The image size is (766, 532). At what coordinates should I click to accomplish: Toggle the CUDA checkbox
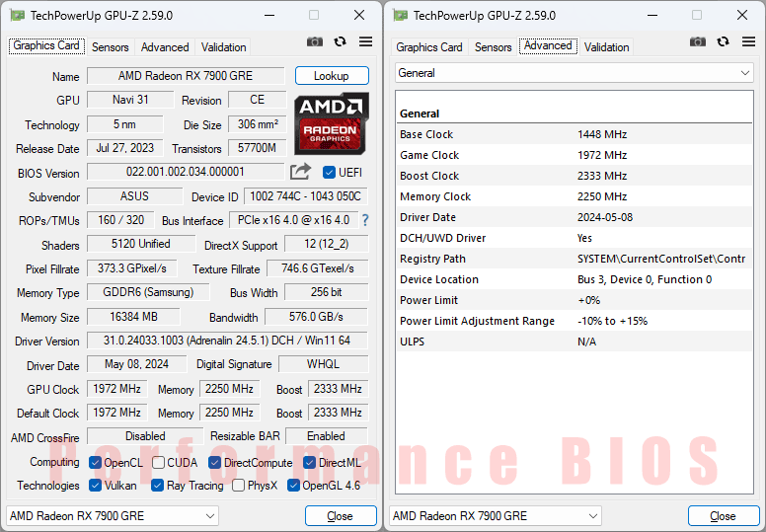(x=158, y=463)
